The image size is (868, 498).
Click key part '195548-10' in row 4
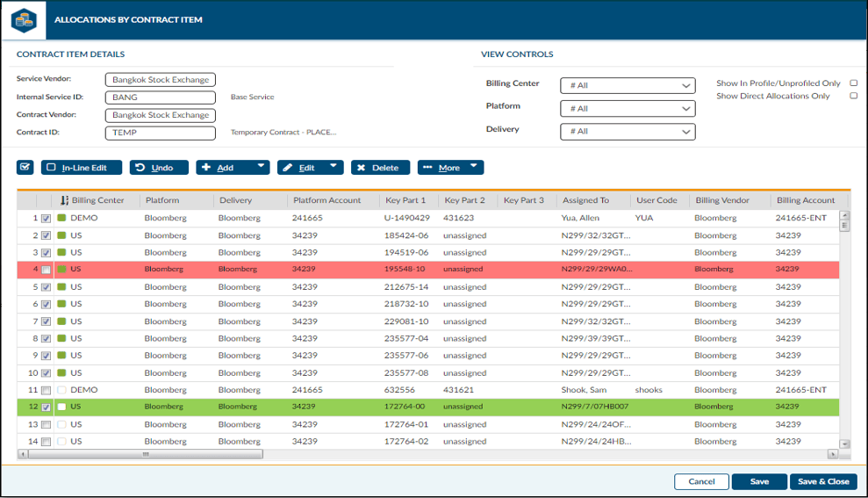(x=405, y=270)
